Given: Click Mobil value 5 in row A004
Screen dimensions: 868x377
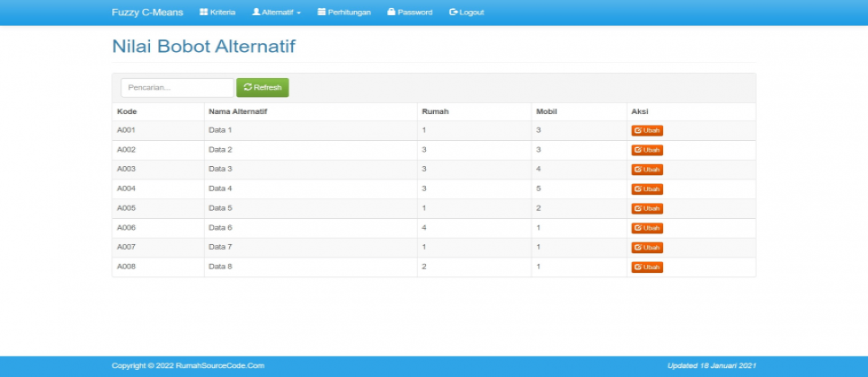Looking at the screenshot, I should [x=579, y=189].
